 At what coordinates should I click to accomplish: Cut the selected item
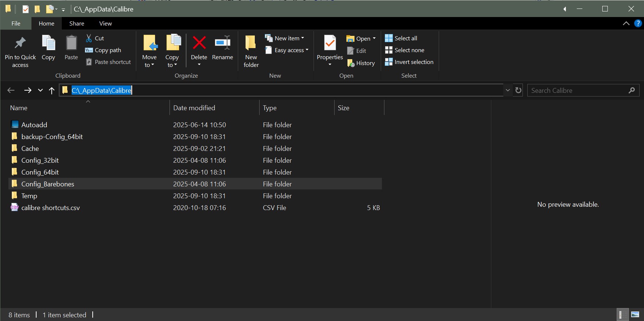[95, 38]
